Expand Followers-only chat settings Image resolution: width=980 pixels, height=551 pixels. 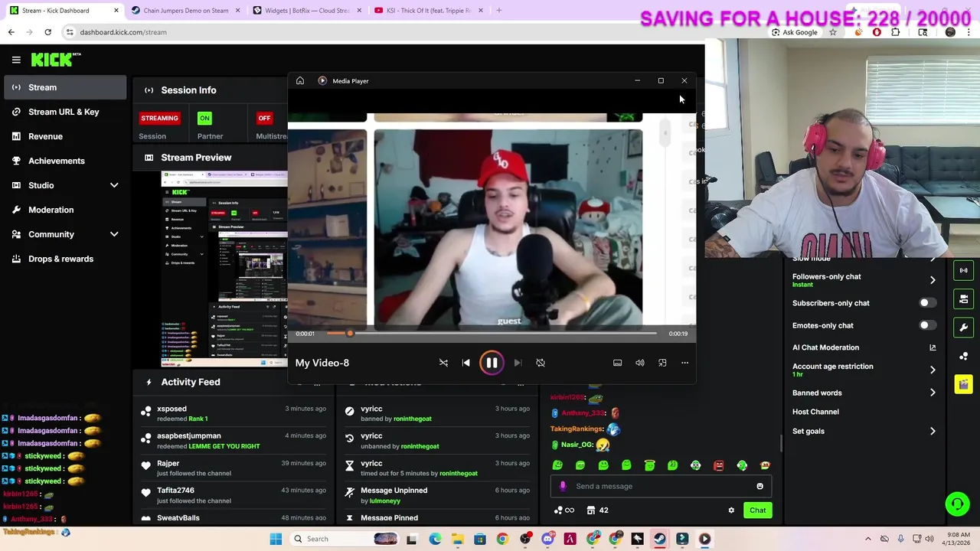click(933, 280)
